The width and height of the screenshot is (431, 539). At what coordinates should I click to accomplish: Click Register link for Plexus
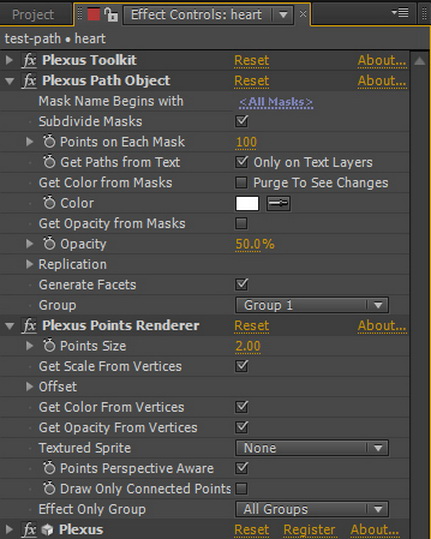pos(309,530)
